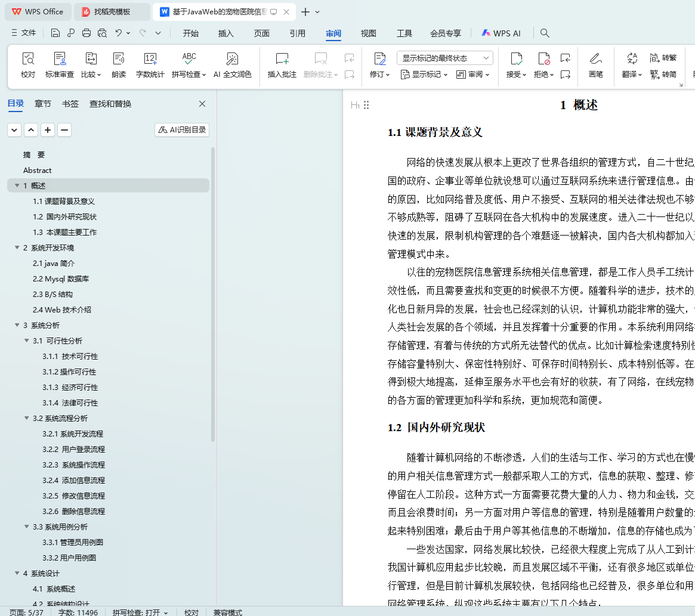The width and height of the screenshot is (695, 616).
Task: Go to next comment icon
Action: tap(349, 75)
